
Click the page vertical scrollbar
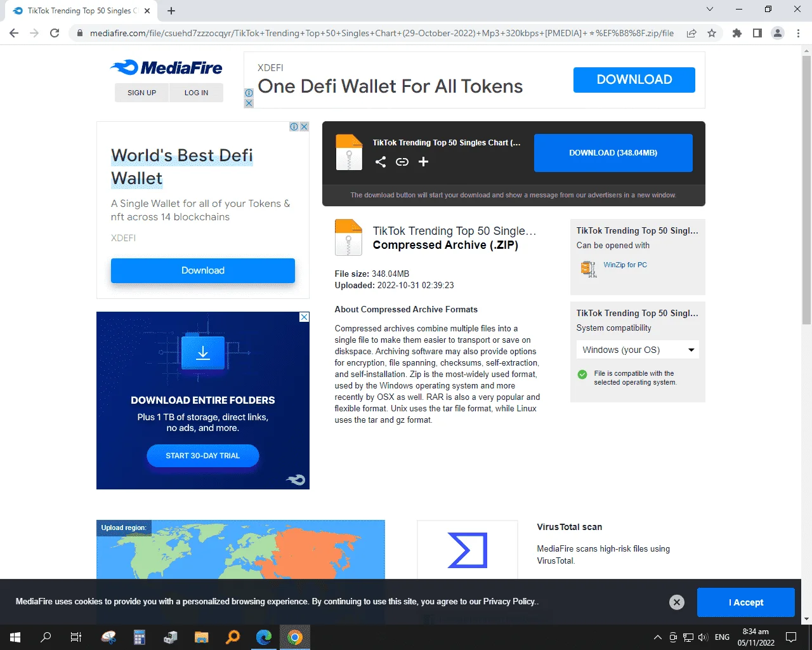(806, 190)
